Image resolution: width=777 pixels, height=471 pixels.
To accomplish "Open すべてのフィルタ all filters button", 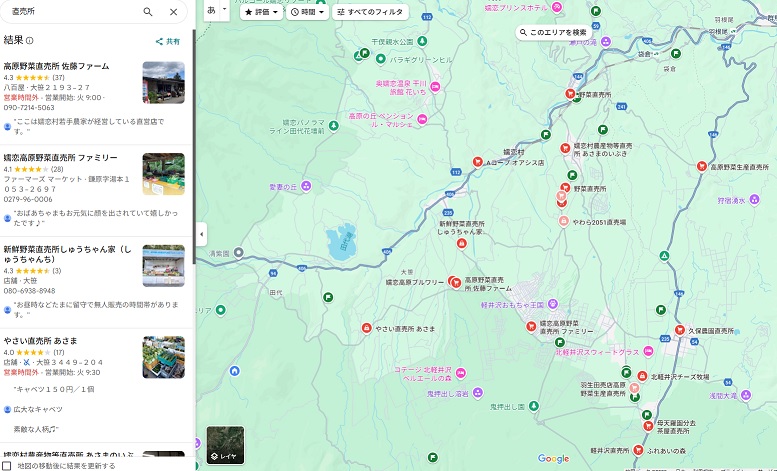I will coord(370,12).
